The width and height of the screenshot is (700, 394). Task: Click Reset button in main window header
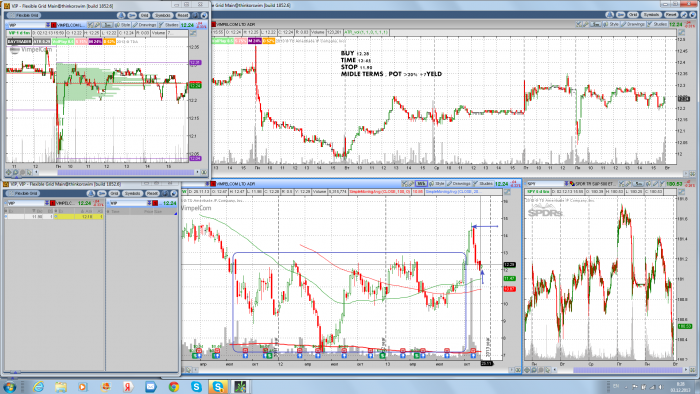[x=671, y=15]
